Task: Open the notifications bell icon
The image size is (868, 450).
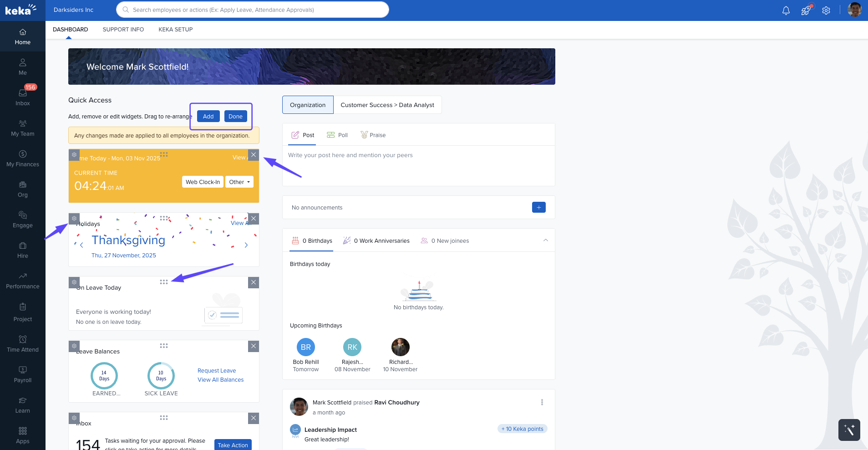Action: [786, 10]
